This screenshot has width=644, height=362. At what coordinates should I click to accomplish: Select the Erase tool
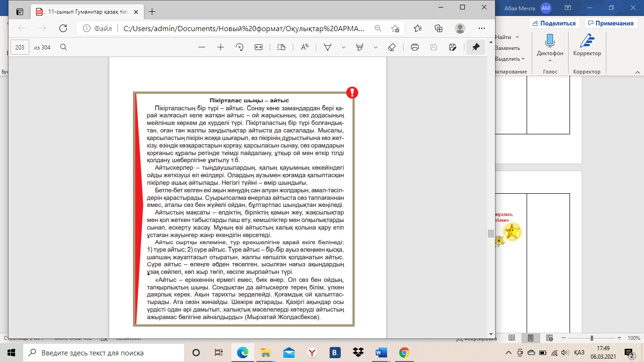click(x=391, y=47)
